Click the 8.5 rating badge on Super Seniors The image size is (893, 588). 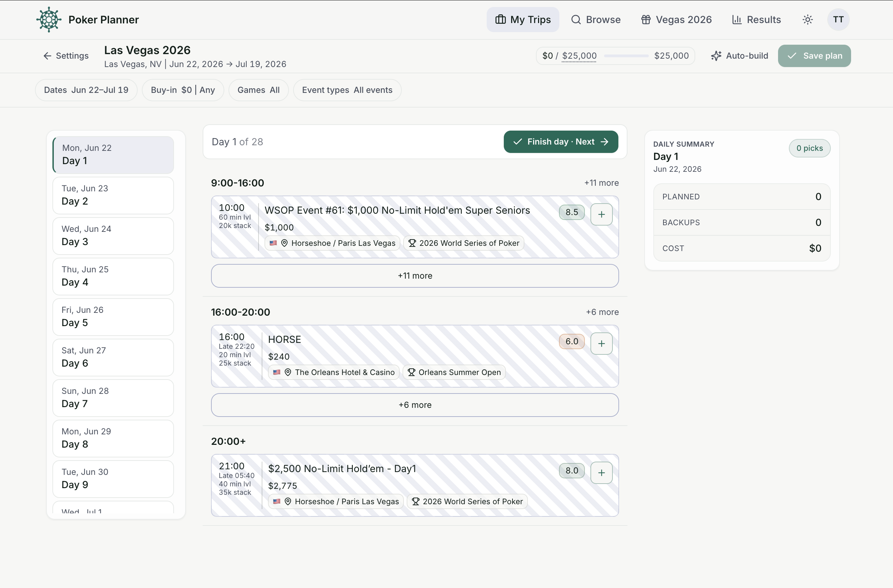click(x=572, y=212)
